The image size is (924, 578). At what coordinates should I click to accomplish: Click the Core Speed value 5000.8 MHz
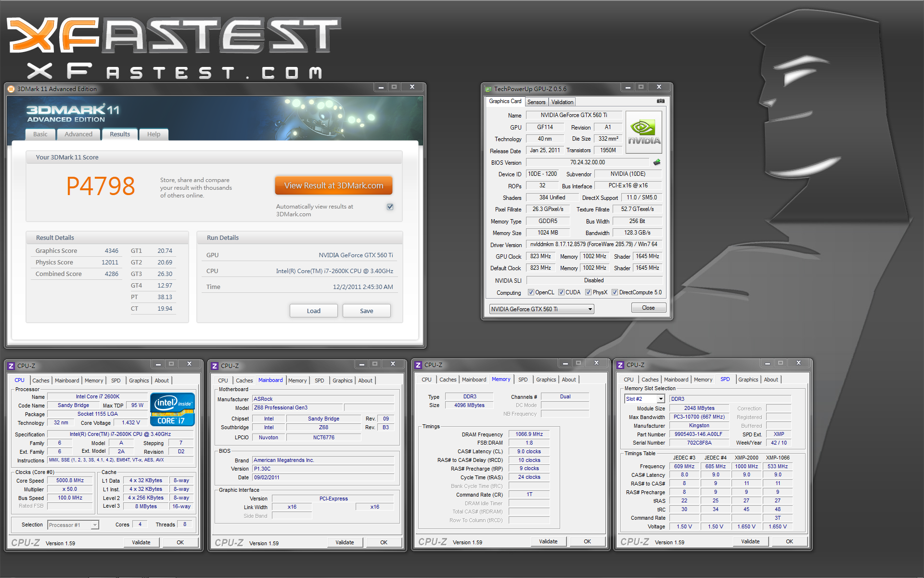click(70, 481)
